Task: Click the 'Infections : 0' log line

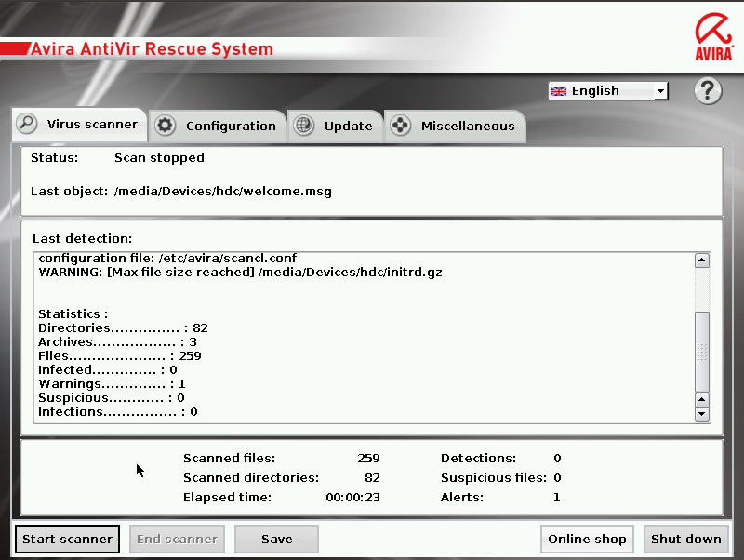Action: click(118, 411)
